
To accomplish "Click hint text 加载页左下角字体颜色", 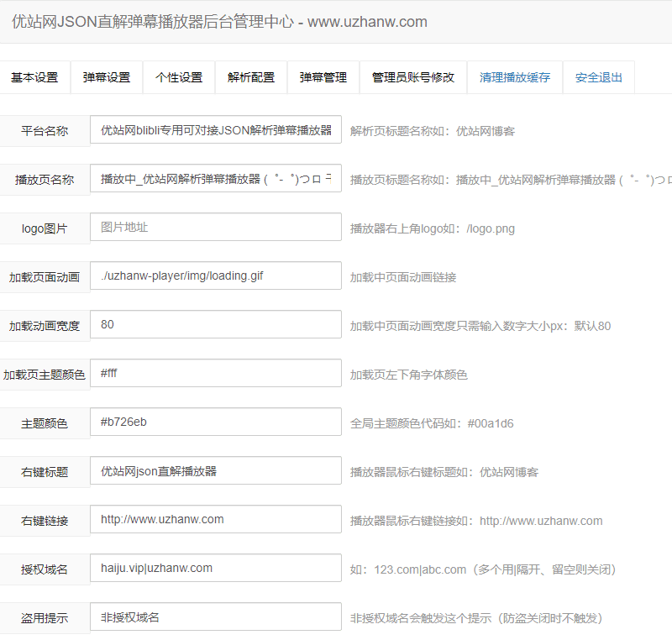I will tap(409, 375).
